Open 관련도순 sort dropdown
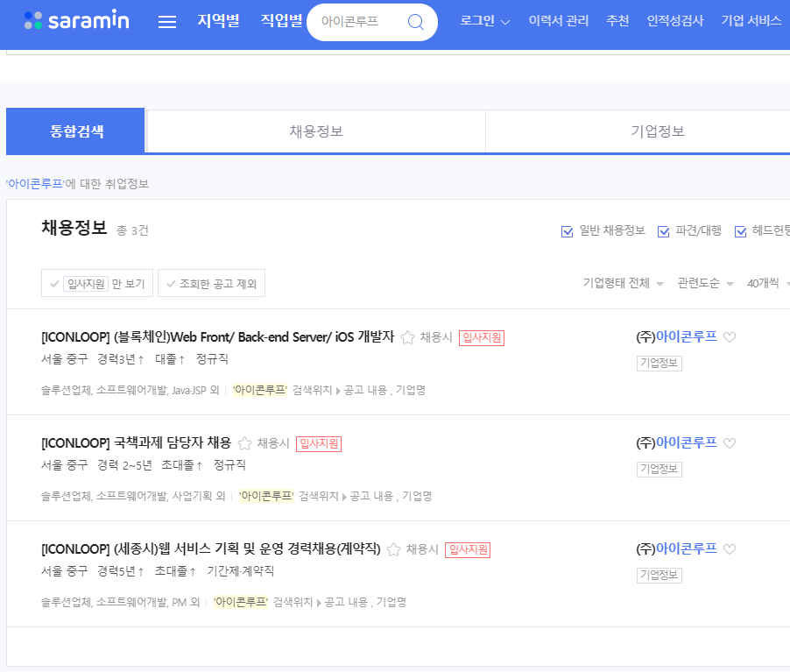790x672 pixels. 705,283
